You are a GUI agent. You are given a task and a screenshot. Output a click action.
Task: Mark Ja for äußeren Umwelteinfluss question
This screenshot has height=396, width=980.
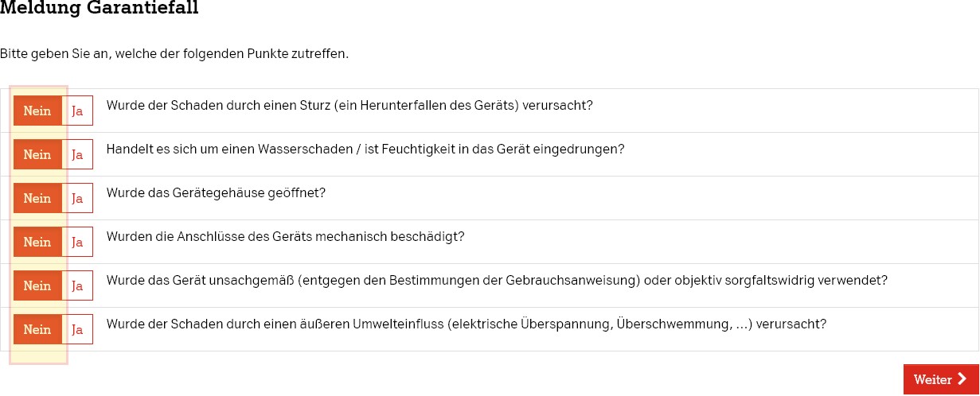[77, 329]
